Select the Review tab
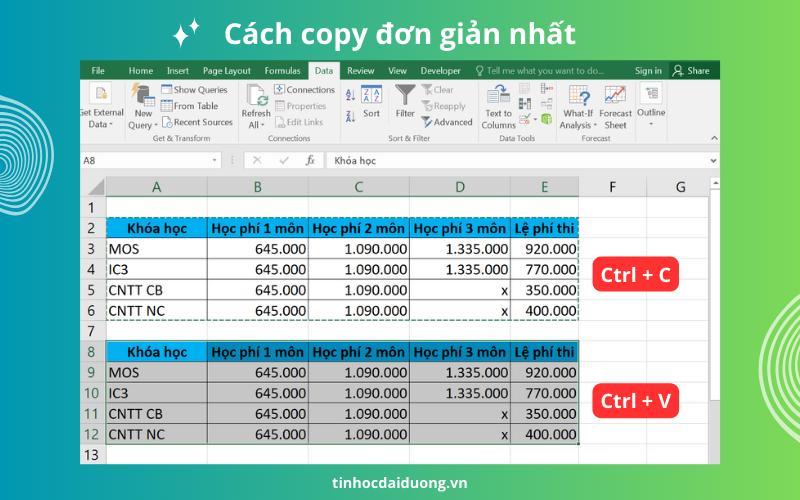 click(x=361, y=70)
